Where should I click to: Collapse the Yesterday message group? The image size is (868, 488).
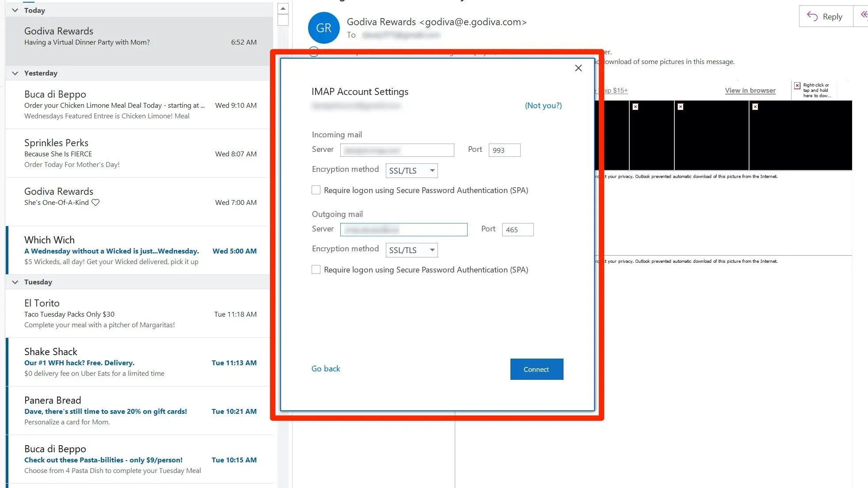15,73
